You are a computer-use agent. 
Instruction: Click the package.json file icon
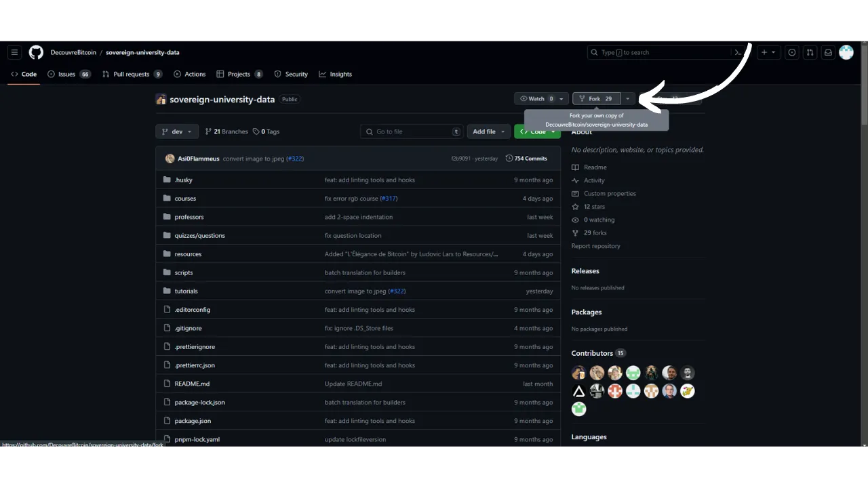point(167,421)
